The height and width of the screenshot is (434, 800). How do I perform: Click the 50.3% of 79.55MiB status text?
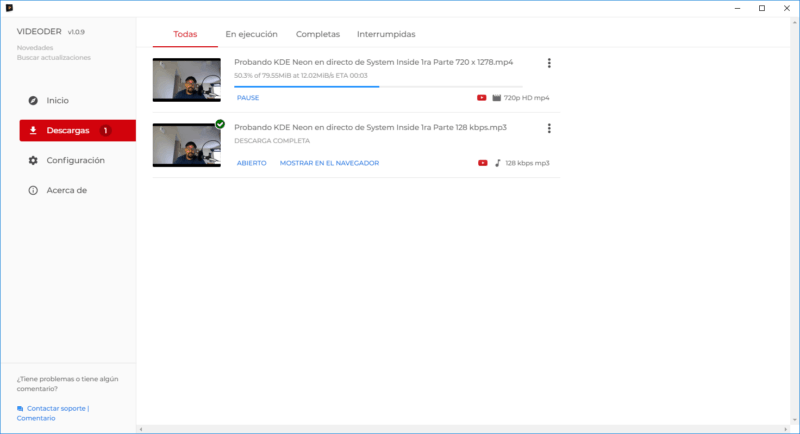click(x=301, y=75)
